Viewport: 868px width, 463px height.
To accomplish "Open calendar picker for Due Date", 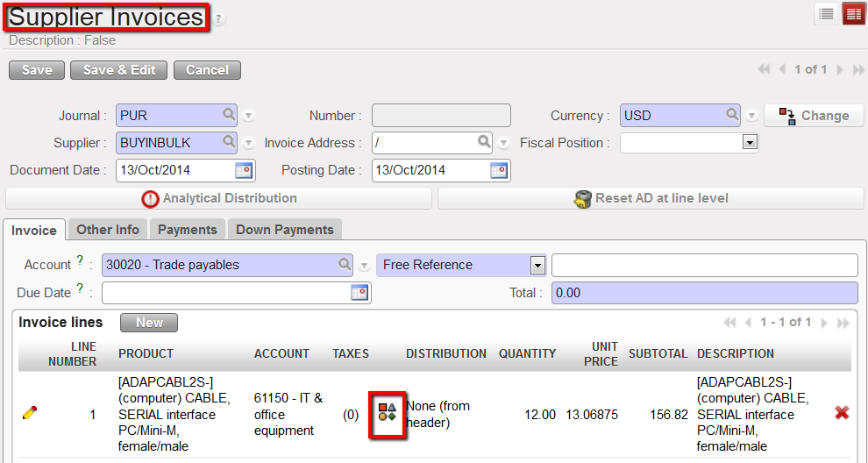I will click(359, 293).
